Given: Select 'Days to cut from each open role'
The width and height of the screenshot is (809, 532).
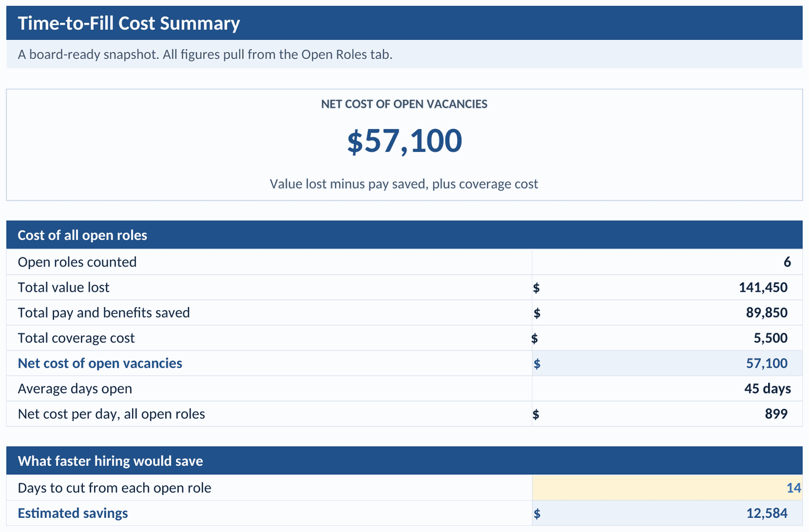Looking at the screenshot, I should pos(114,488).
